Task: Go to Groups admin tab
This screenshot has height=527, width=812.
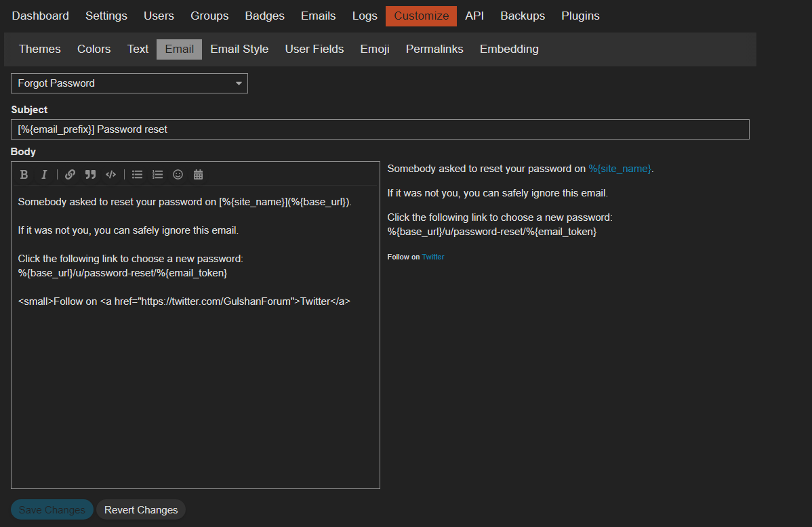Action: click(x=209, y=16)
